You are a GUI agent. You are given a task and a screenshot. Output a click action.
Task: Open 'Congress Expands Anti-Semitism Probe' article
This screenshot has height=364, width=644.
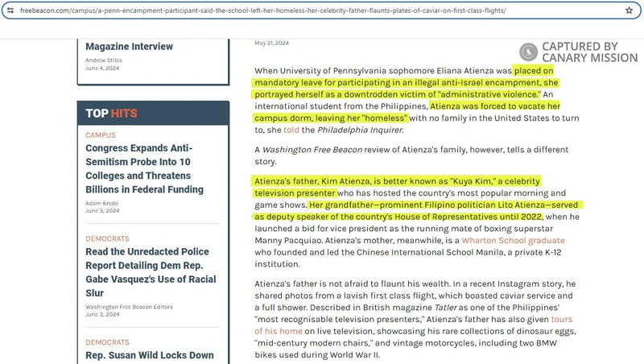(x=145, y=168)
